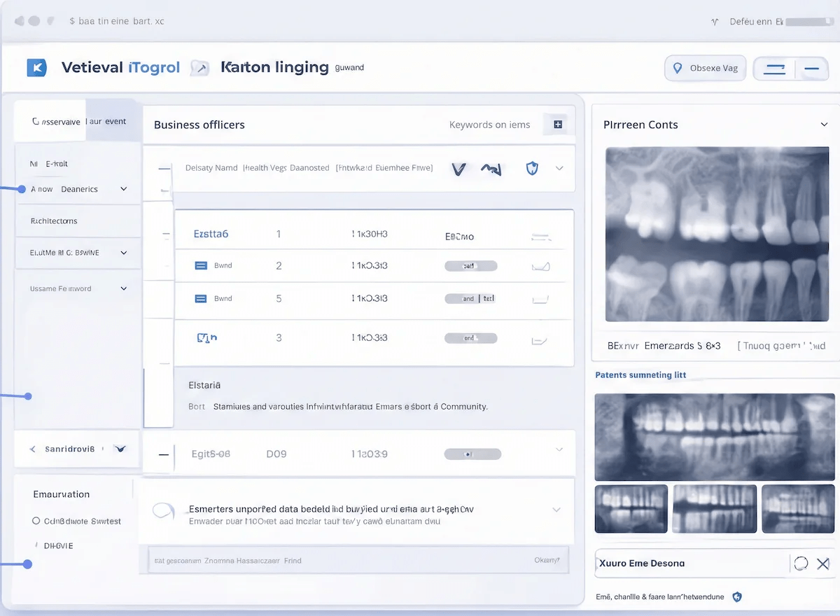Open the large dental x-ray image
The height and width of the screenshot is (616, 840).
click(x=717, y=234)
